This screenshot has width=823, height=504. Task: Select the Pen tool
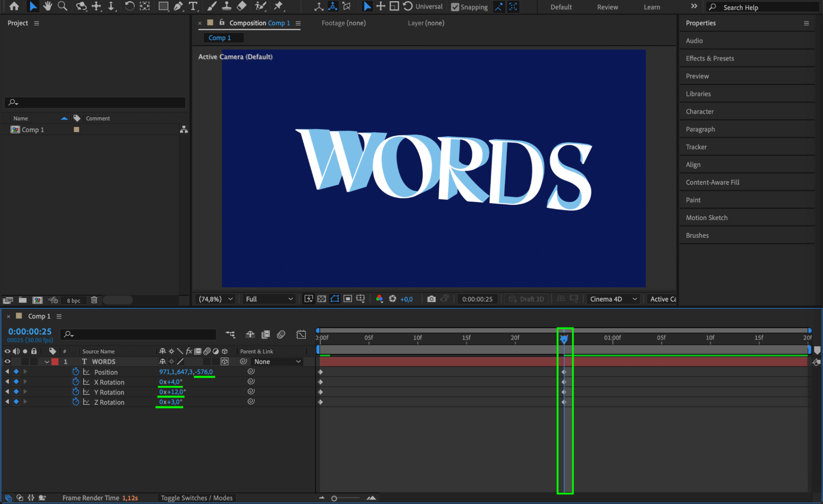coord(178,6)
